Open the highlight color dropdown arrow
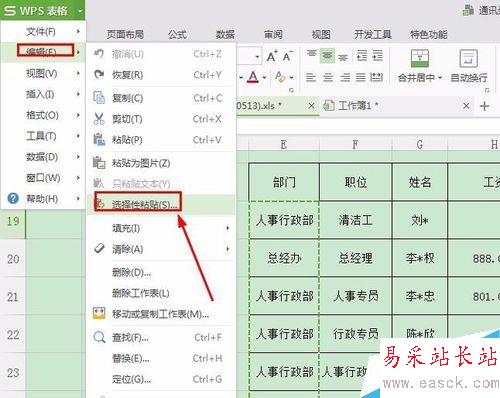Screen dimensions: 500x398 point(292,78)
